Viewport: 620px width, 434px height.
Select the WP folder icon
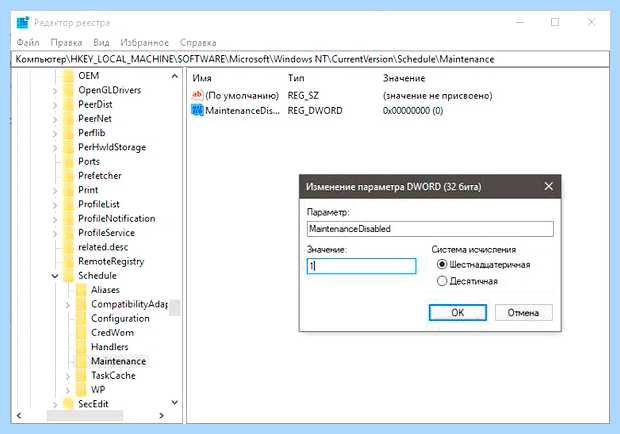[x=81, y=390]
